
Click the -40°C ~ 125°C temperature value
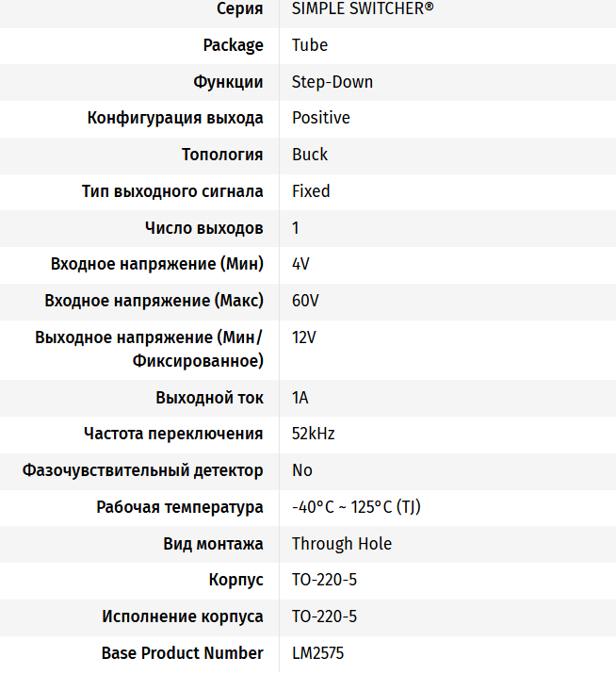pyautogui.click(x=356, y=507)
